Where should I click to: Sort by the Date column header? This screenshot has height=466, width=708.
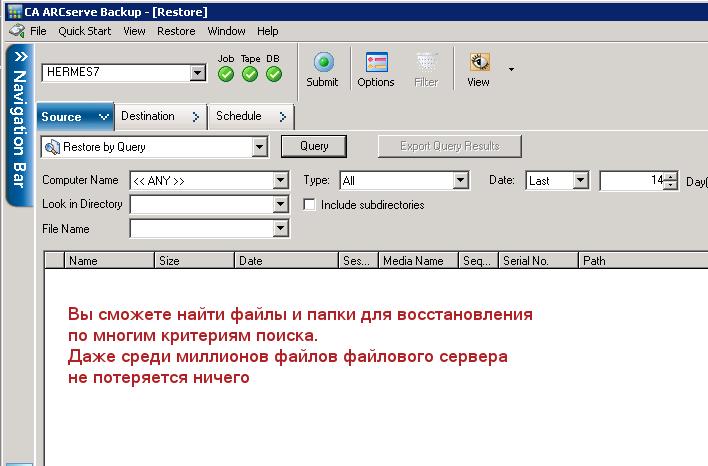[x=286, y=261]
